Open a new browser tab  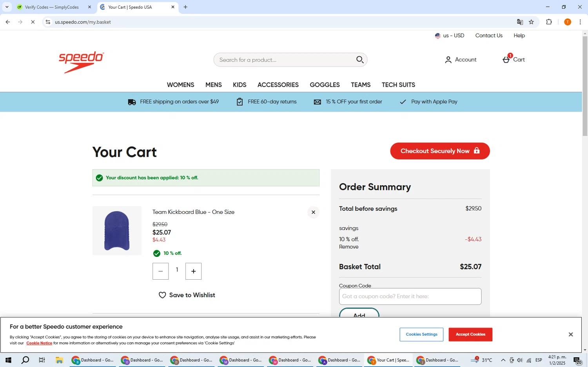pyautogui.click(x=185, y=7)
